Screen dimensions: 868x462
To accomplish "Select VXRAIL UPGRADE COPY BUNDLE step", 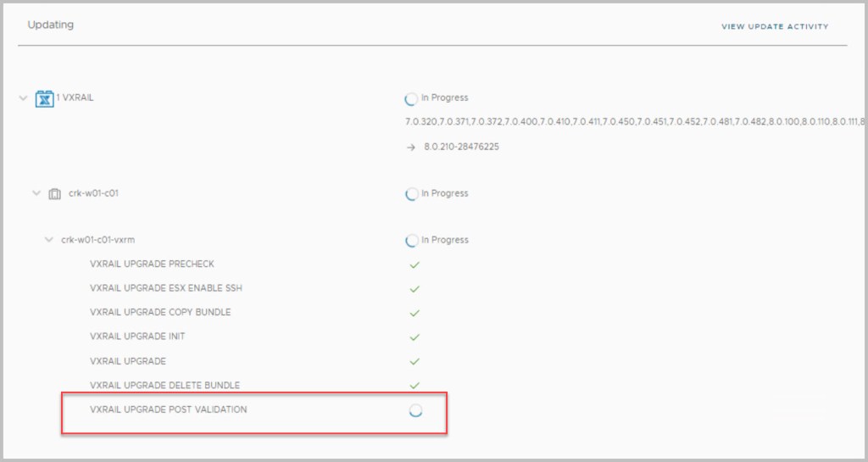I will (160, 313).
